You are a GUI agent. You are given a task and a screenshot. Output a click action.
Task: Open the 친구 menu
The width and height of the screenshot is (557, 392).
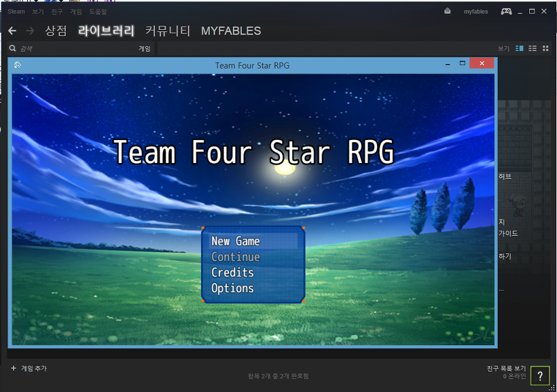[57, 12]
